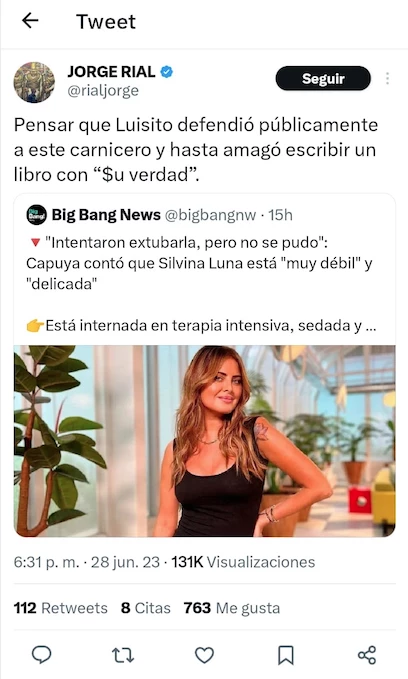Open the three-dot more options menu

click(x=387, y=78)
